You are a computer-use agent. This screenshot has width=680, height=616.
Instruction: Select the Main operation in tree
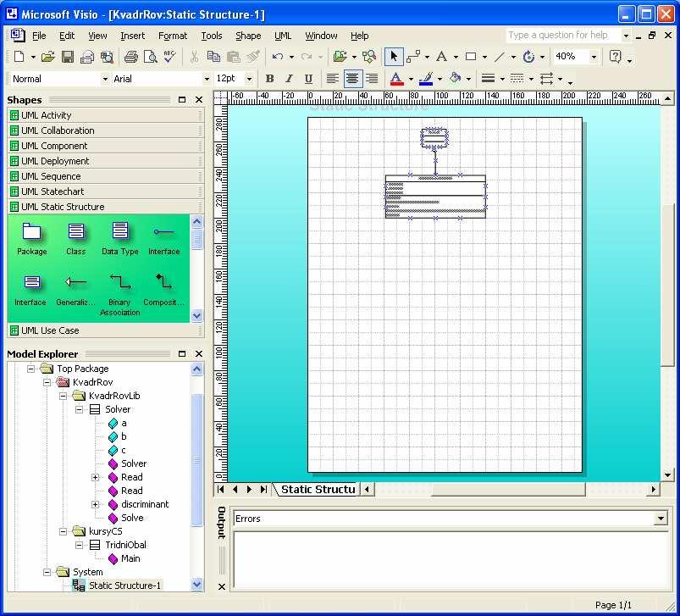coord(130,558)
